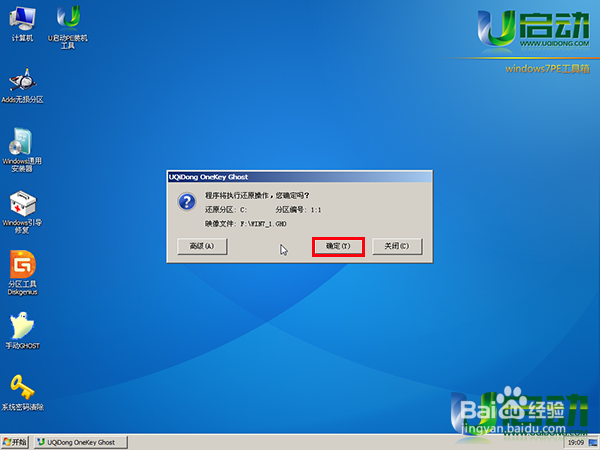Select the 系统密码清除 key icon

coord(23,392)
